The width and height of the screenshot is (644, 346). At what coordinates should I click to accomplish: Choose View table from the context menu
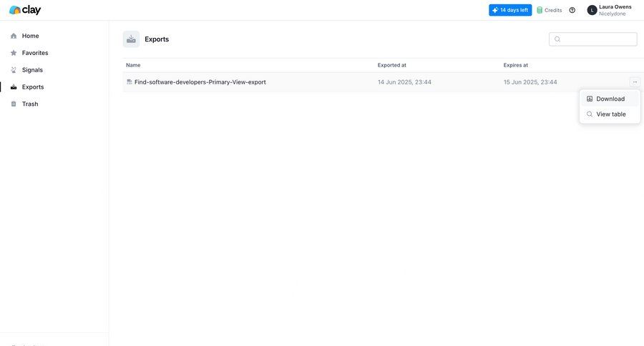(x=610, y=114)
